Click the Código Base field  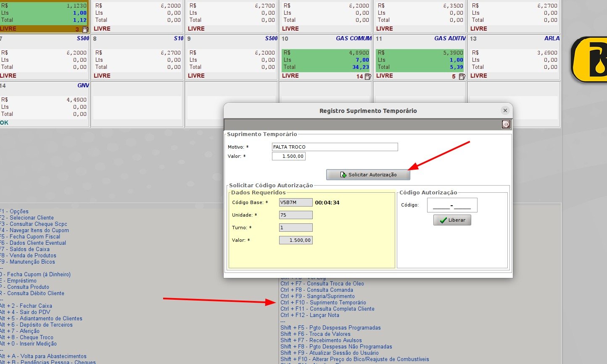click(x=296, y=202)
